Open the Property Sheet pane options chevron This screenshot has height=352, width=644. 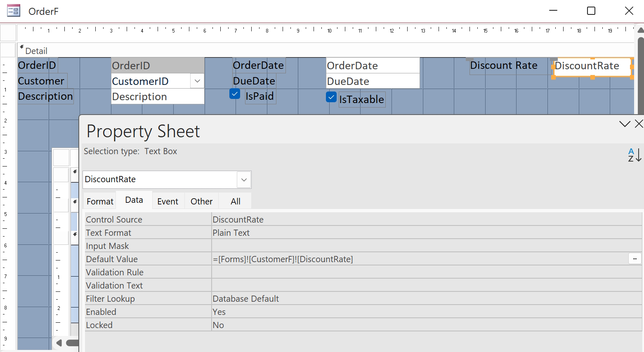coord(625,124)
